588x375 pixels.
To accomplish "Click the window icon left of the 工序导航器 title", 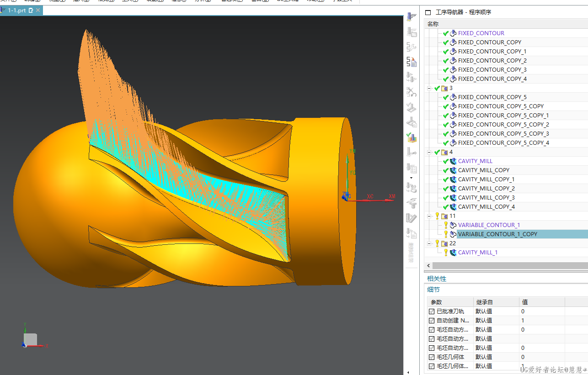I will pos(428,12).
